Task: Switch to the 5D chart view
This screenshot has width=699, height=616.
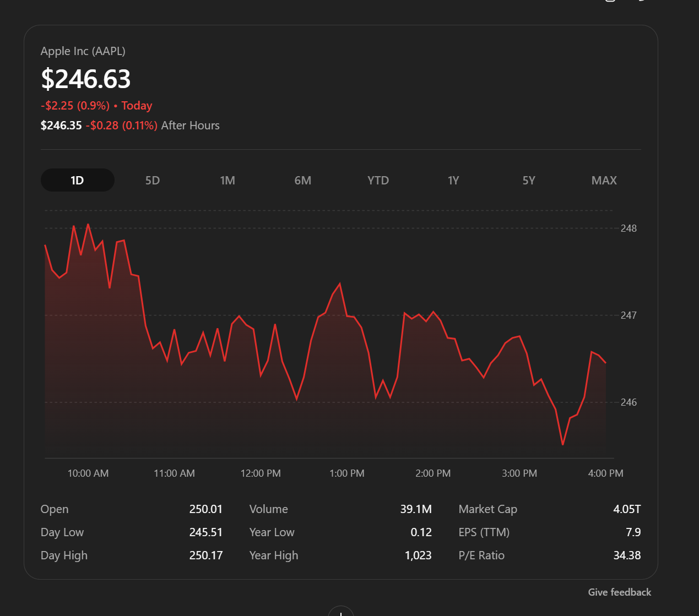Action: 153,180
